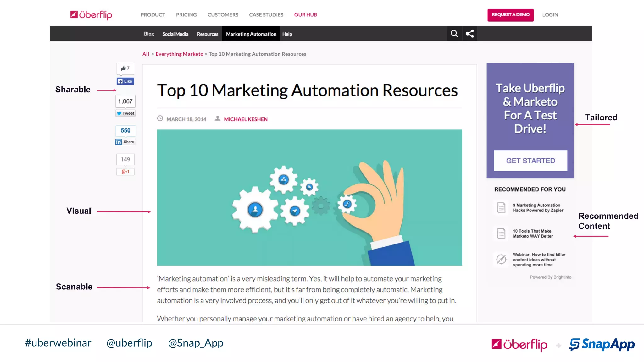The width and height of the screenshot is (644, 362).
Task: Click the @Snap_App handle text
Action: point(196,343)
